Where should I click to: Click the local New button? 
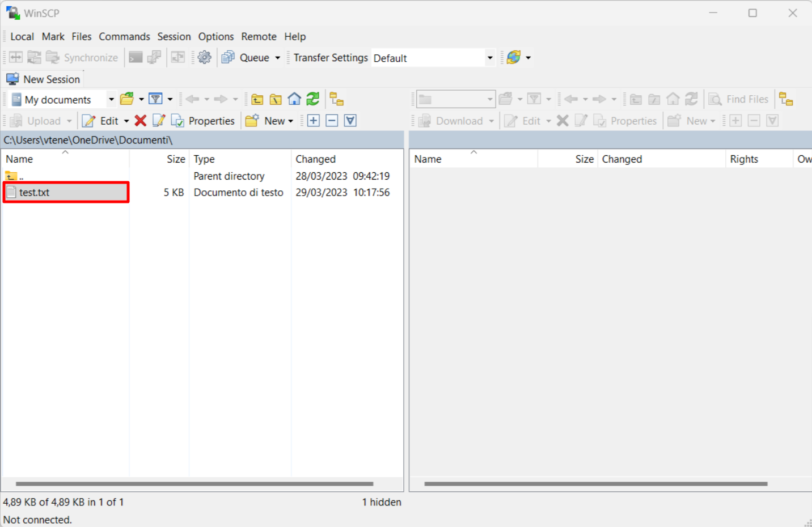point(265,121)
